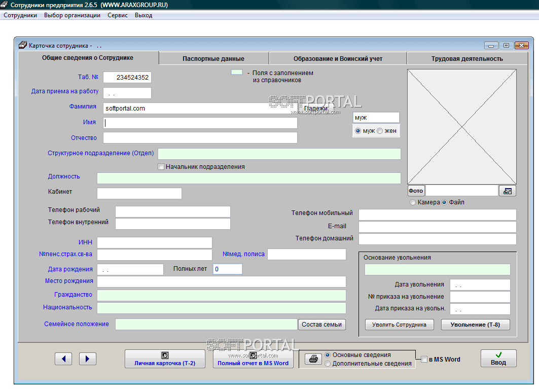Click the 'Место рождения' input field
Viewport: 539px width, 392px height.
click(x=222, y=281)
